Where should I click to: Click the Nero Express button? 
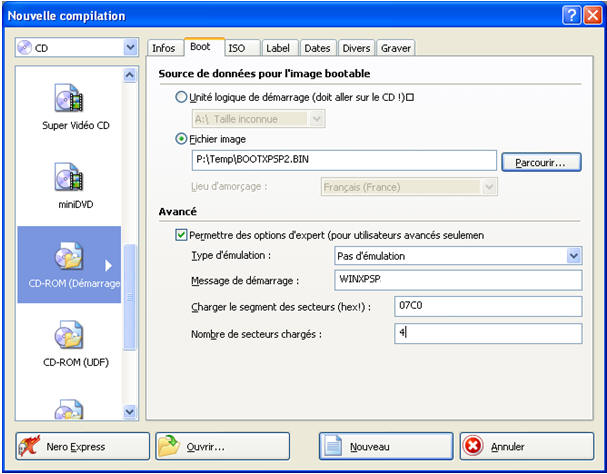point(83,447)
